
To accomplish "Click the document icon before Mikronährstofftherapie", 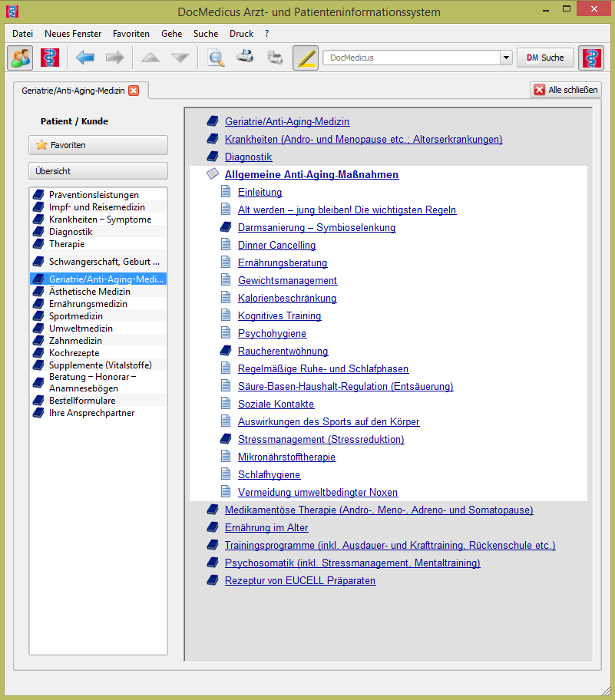I will [226, 457].
